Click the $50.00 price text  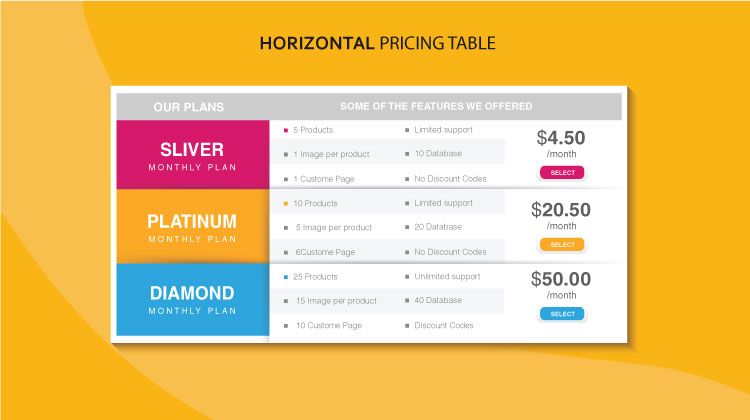[561, 279]
